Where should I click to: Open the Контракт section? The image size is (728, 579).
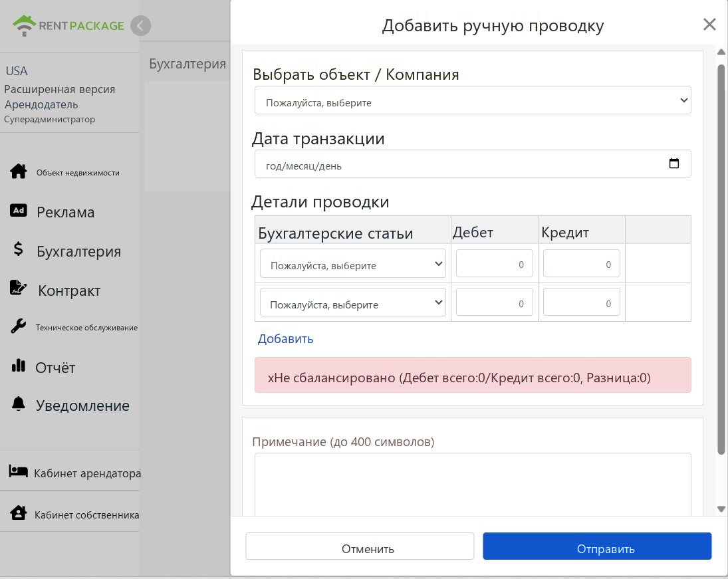click(69, 290)
